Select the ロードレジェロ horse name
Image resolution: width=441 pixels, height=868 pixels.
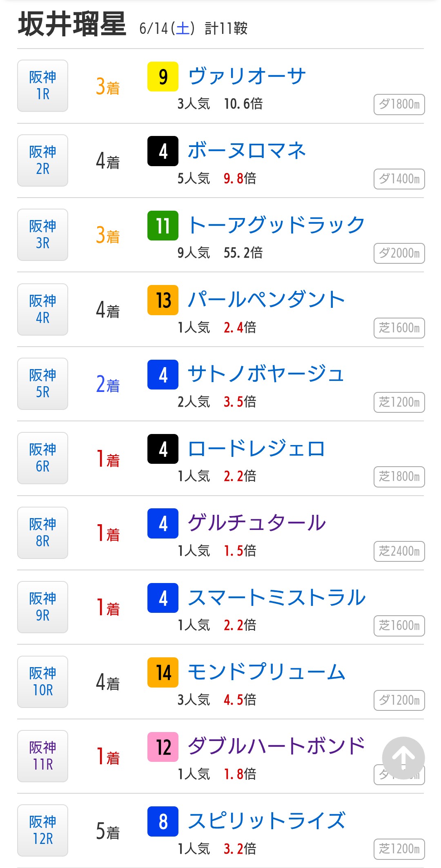click(x=256, y=449)
